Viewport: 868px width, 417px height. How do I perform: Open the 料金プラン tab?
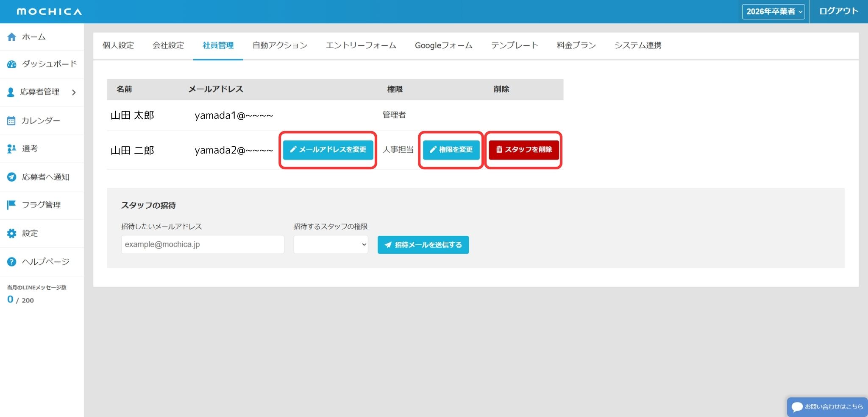point(576,45)
